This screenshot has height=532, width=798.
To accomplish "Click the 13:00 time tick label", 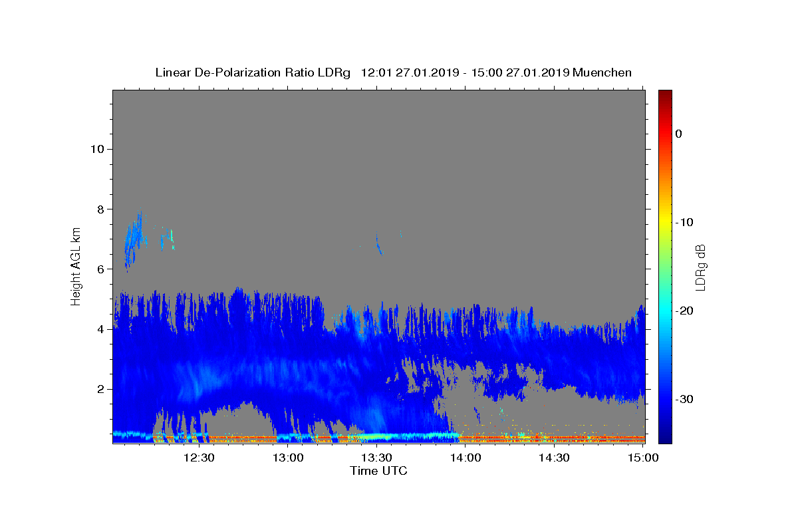I will click(x=289, y=458).
